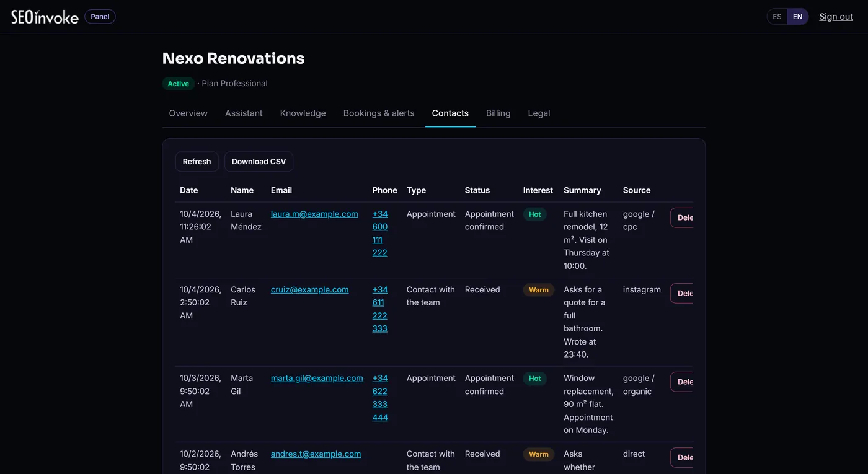
Task: Select the Contacts tab
Action: pyautogui.click(x=450, y=113)
